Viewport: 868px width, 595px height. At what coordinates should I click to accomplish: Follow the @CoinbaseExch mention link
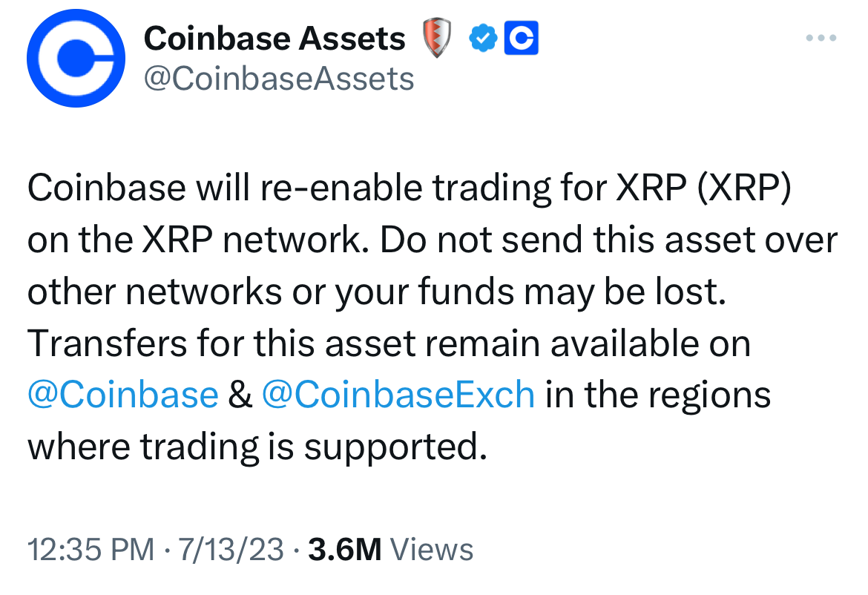click(398, 395)
